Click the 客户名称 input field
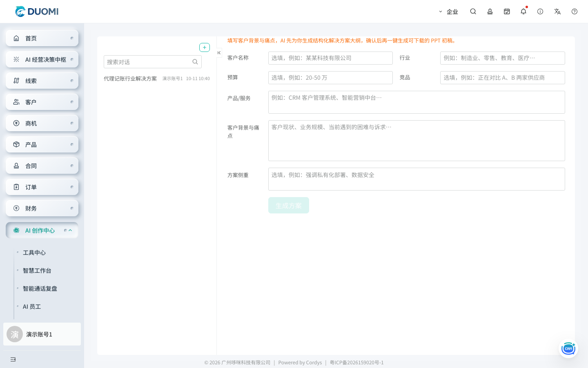This screenshot has height=368, width=588. coord(330,58)
